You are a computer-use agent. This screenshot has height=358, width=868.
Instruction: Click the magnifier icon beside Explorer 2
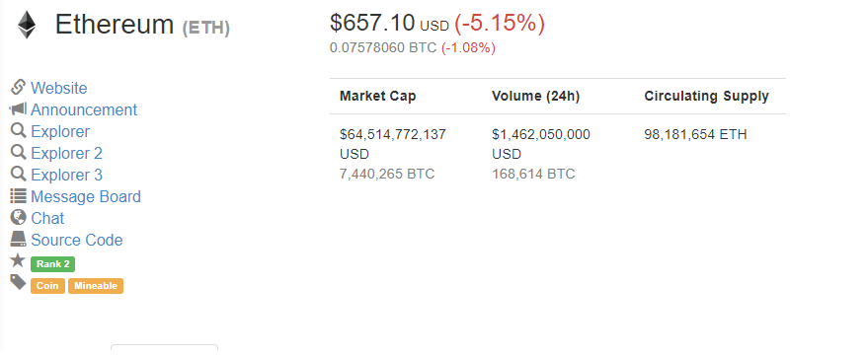18,152
